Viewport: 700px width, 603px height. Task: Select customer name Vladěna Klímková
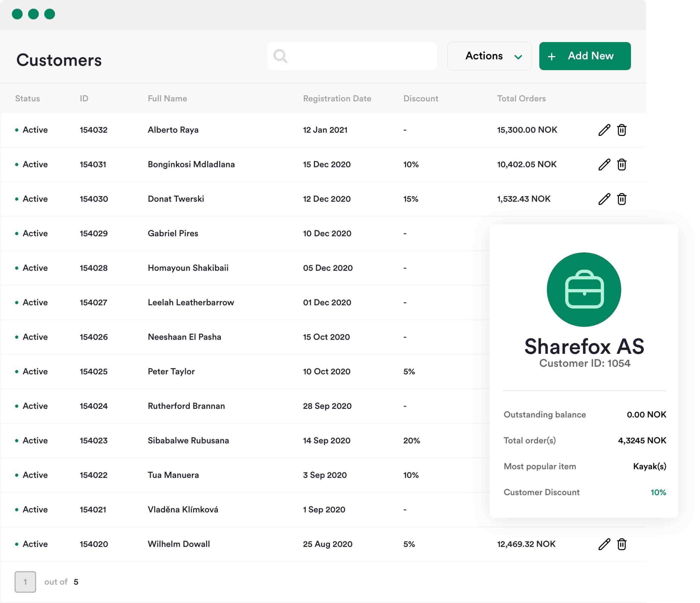click(183, 509)
